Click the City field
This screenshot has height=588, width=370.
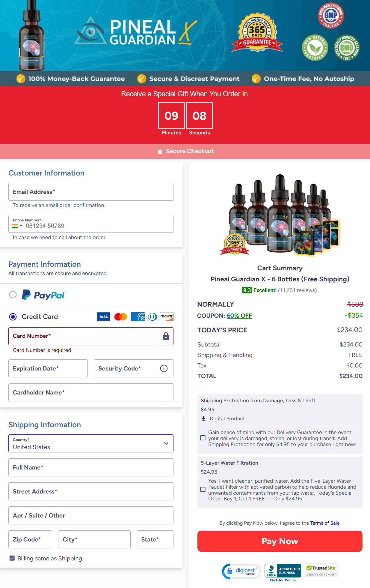(x=94, y=539)
